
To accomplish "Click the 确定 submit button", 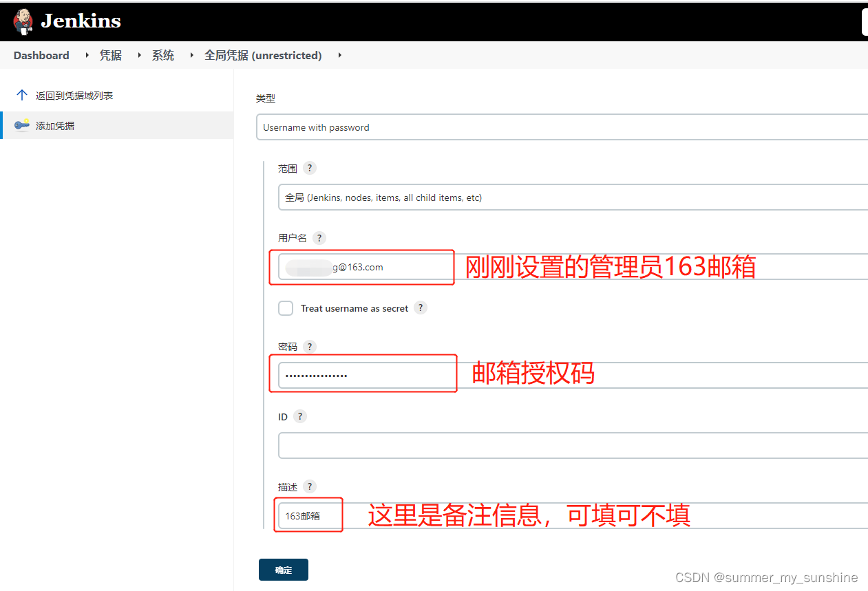I will click(x=284, y=570).
